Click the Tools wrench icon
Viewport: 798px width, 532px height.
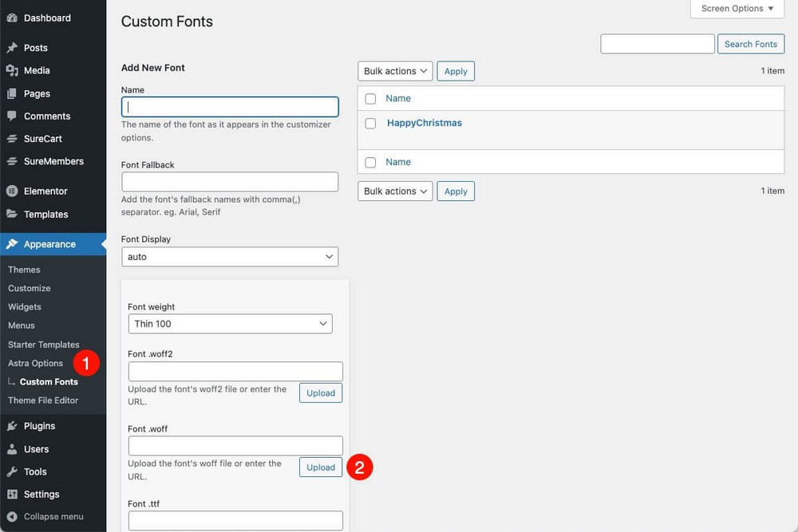coord(12,471)
